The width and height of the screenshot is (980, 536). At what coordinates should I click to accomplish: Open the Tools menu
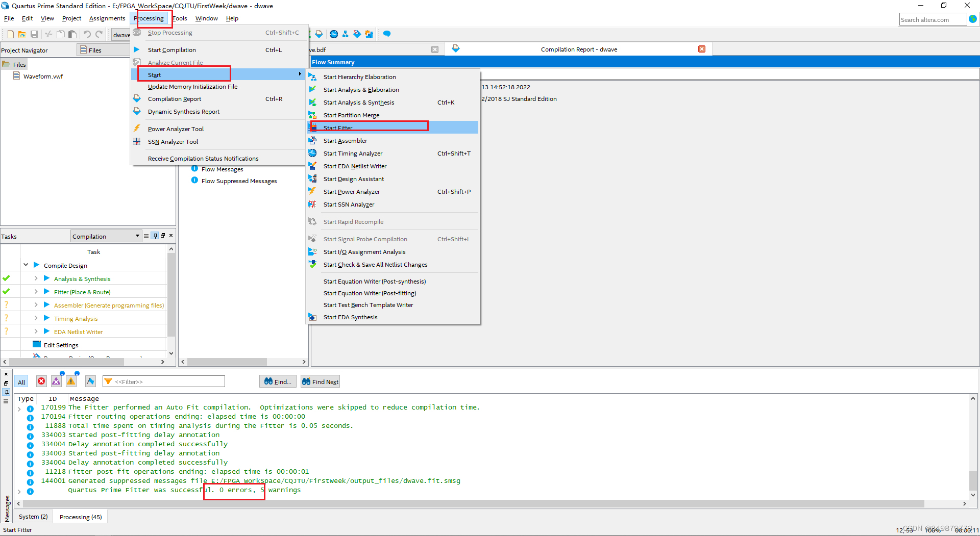tap(180, 18)
